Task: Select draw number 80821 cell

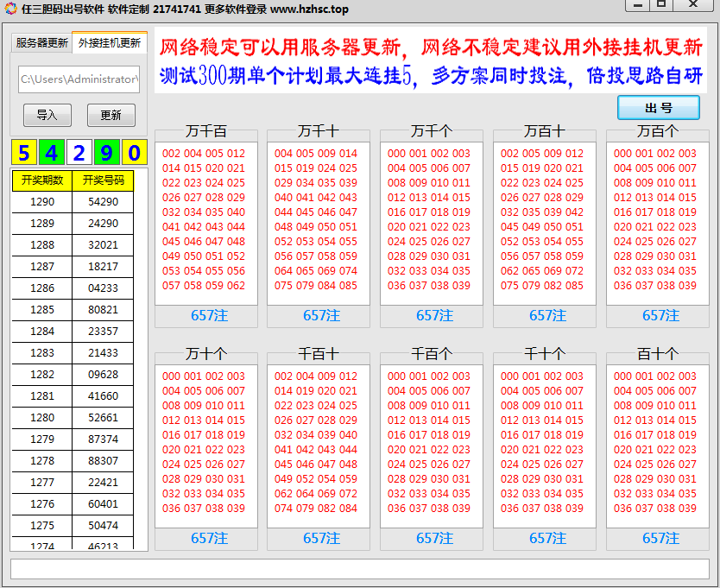Action: [x=103, y=310]
